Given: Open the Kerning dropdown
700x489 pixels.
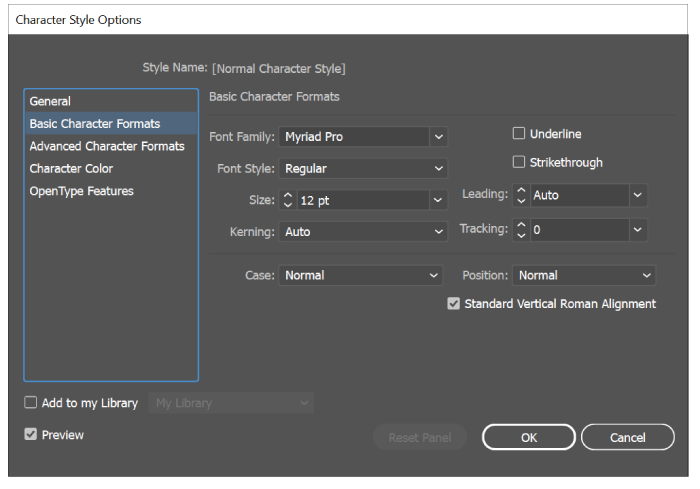Looking at the screenshot, I should click(x=363, y=231).
